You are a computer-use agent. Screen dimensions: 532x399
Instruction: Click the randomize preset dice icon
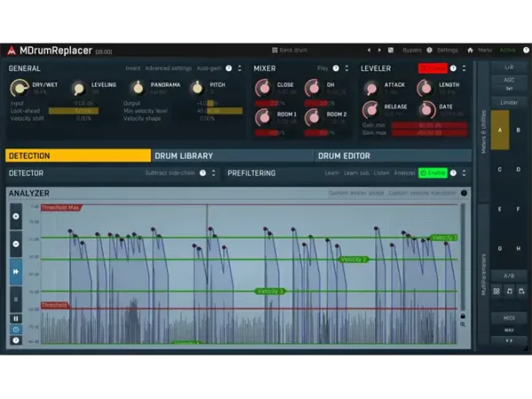[391, 51]
